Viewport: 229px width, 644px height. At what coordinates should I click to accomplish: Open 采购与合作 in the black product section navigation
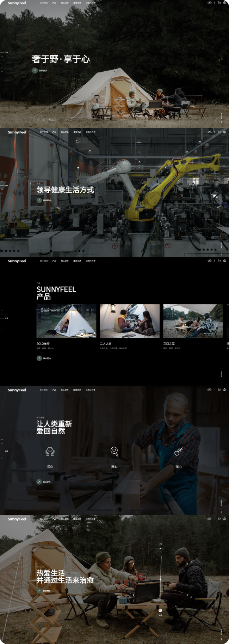tap(91, 261)
